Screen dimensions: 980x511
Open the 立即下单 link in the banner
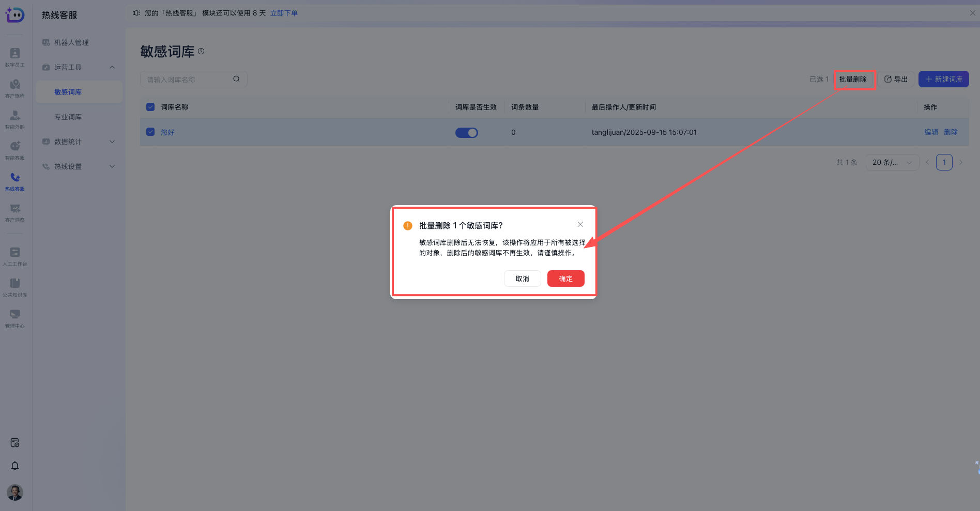pyautogui.click(x=284, y=13)
